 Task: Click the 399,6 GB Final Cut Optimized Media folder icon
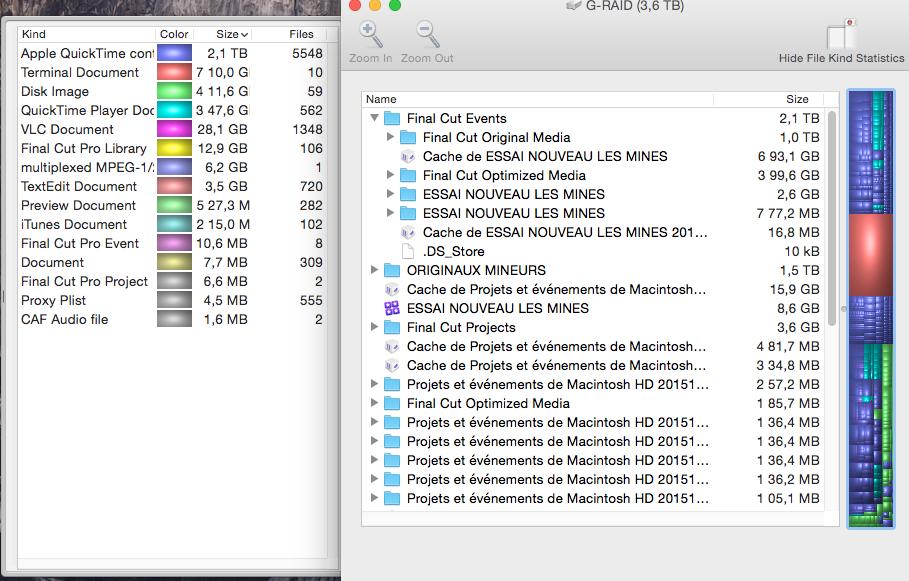pos(409,176)
